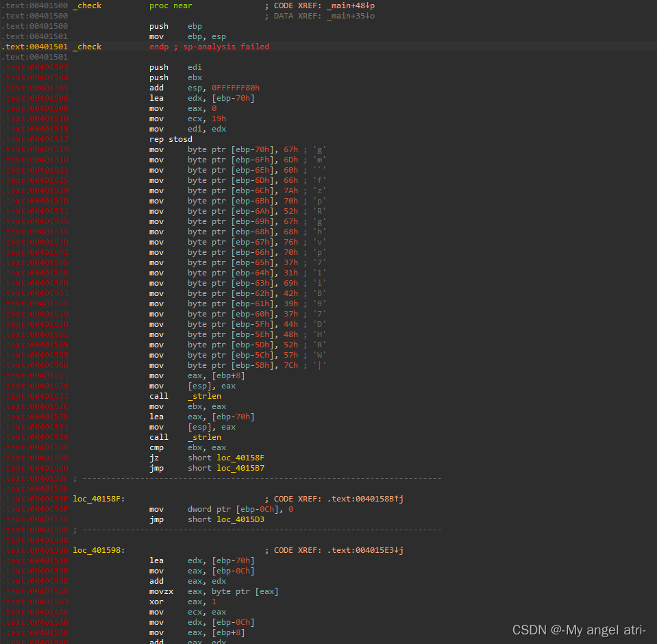Select the _main+35 data xref
This screenshot has height=644, width=657.
351,16
